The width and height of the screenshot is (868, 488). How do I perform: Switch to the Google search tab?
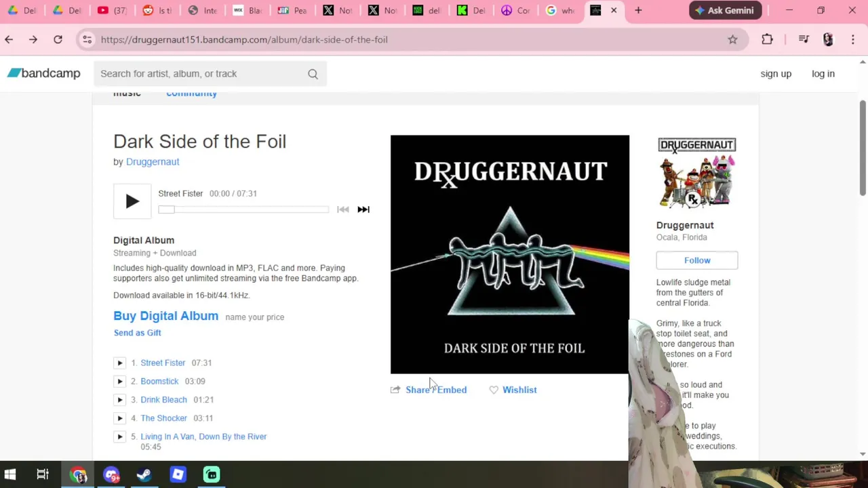[x=559, y=10]
